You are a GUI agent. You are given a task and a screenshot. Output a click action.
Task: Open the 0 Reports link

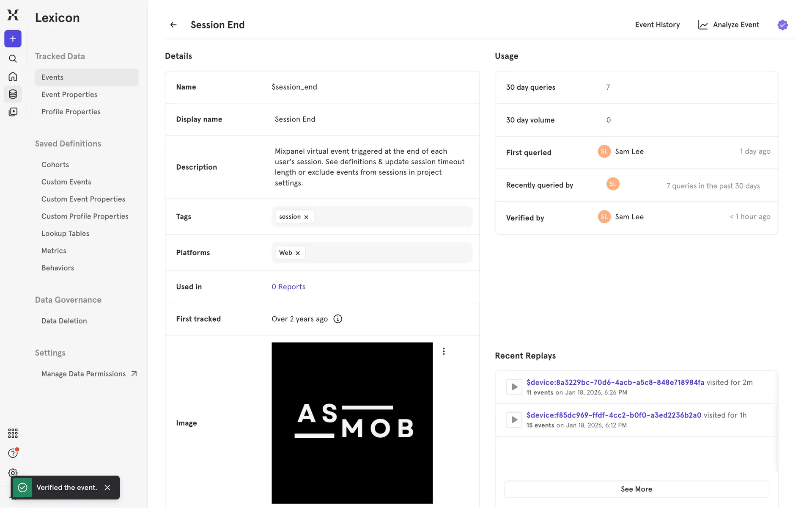pos(288,287)
